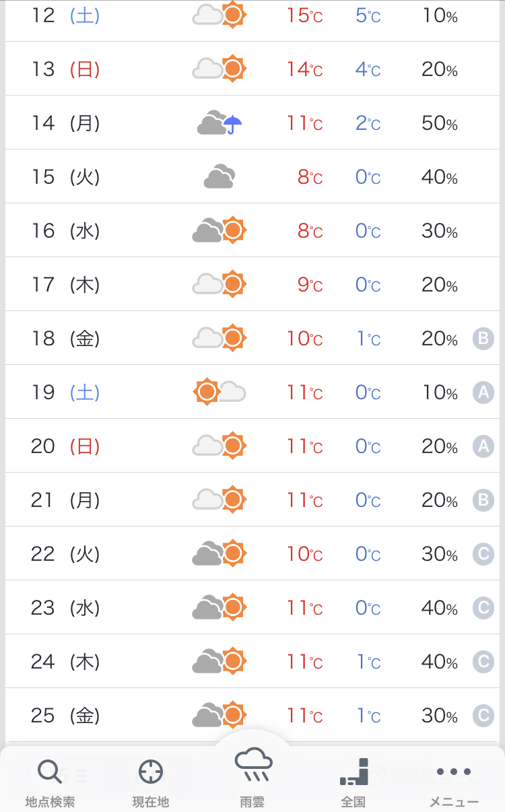Tap the cloudy icon for 15 (火)
This screenshot has width=505, height=812.
(x=220, y=176)
